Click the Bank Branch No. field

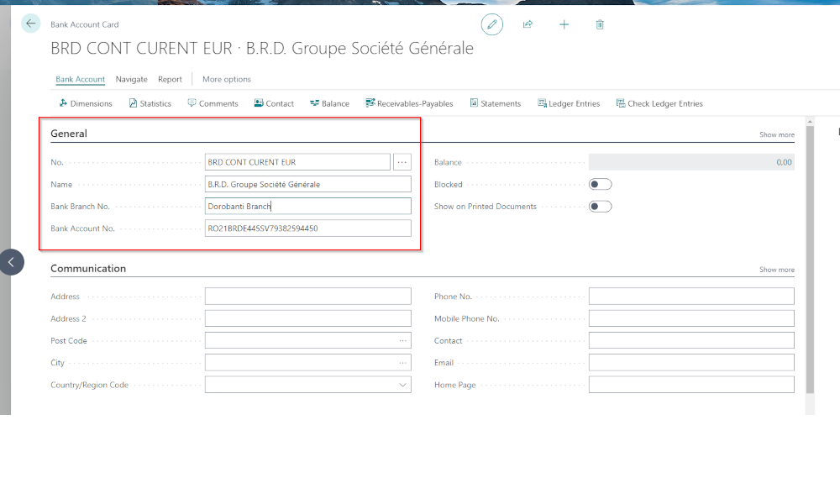(308, 206)
